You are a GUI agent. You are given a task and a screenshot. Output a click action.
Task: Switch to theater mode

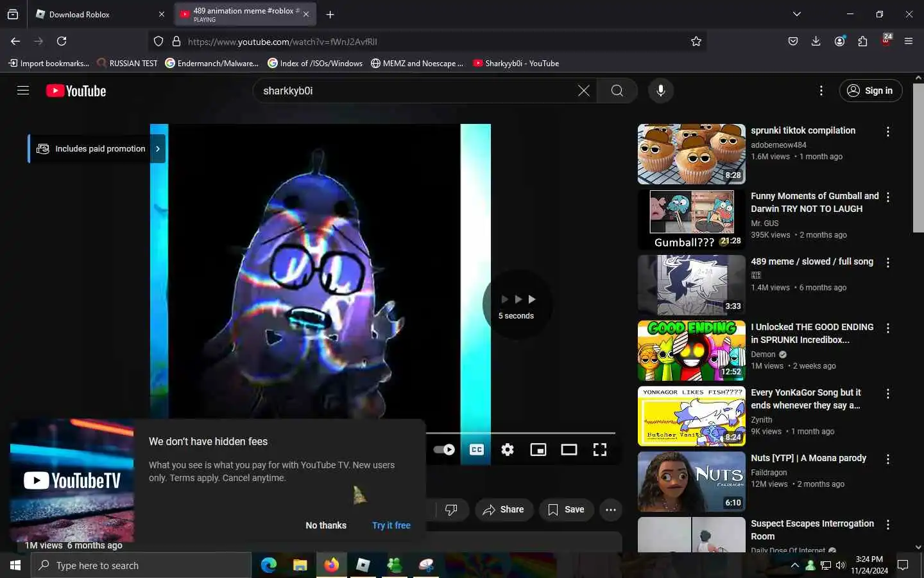pyautogui.click(x=569, y=450)
